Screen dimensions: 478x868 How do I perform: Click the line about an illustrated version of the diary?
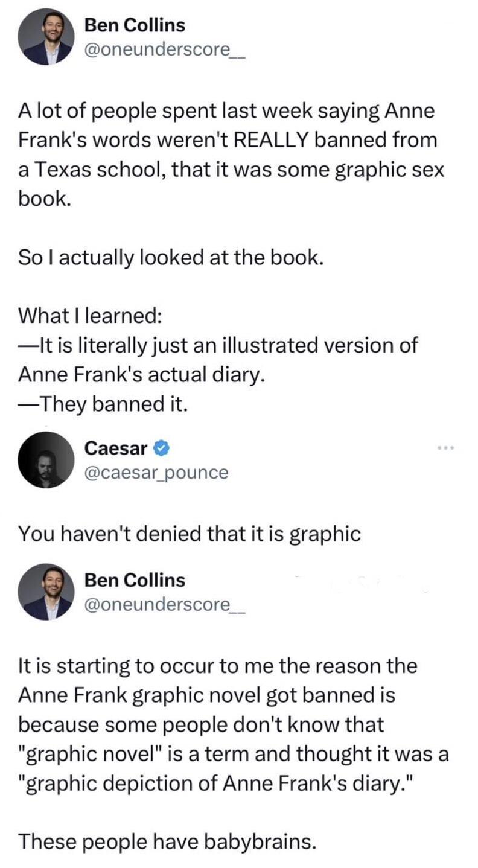(x=217, y=360)
